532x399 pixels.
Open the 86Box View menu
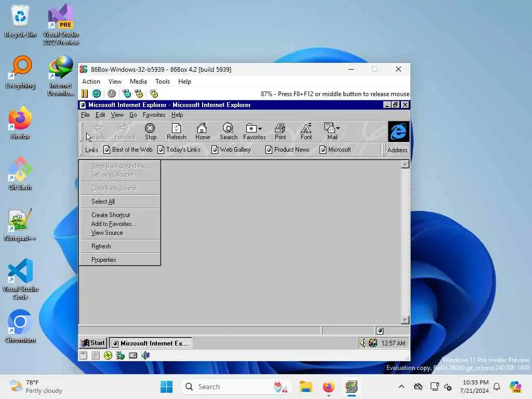[x=115, y=82]
